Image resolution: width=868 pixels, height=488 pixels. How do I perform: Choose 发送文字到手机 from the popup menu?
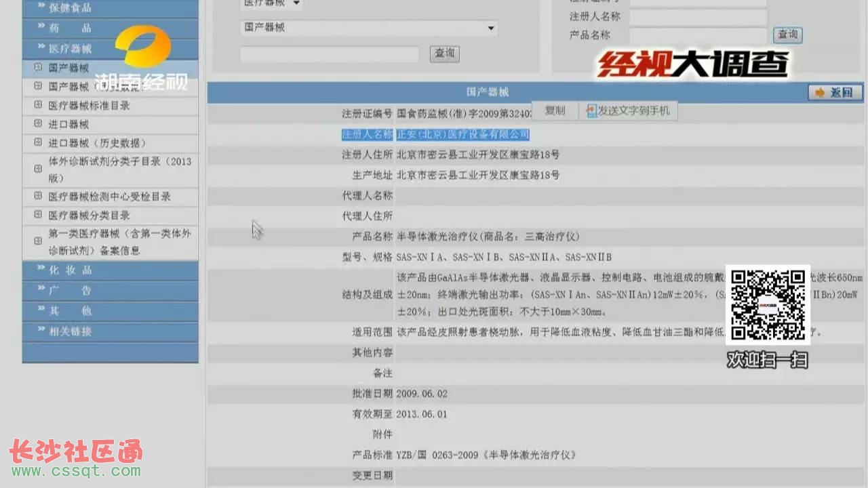(628, 110)
